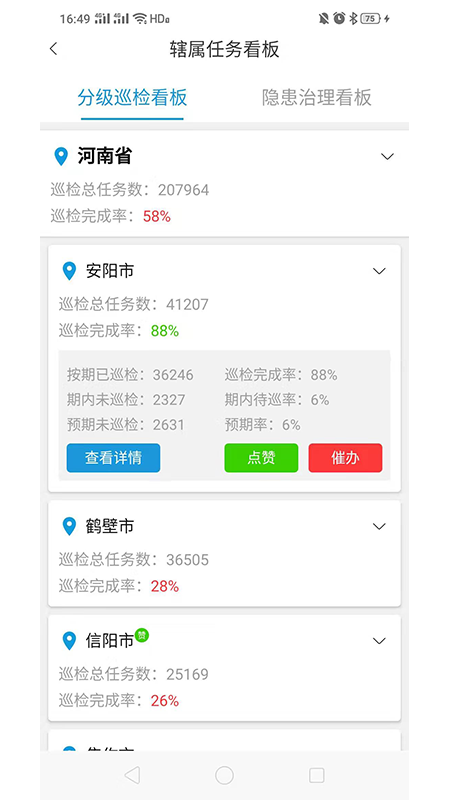450x800 pixels.
Task: Click the location pin beside 安阳市
Action: pos(69,271)
